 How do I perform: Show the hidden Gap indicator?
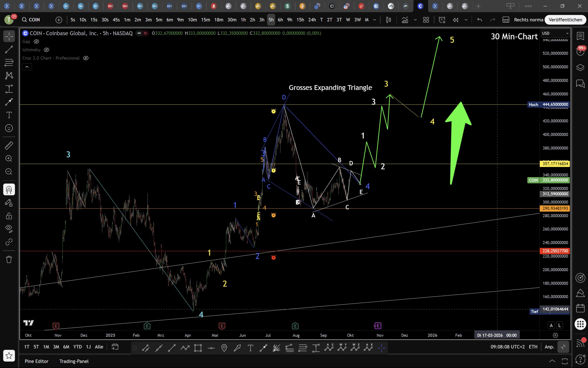[x=36, y=42]
